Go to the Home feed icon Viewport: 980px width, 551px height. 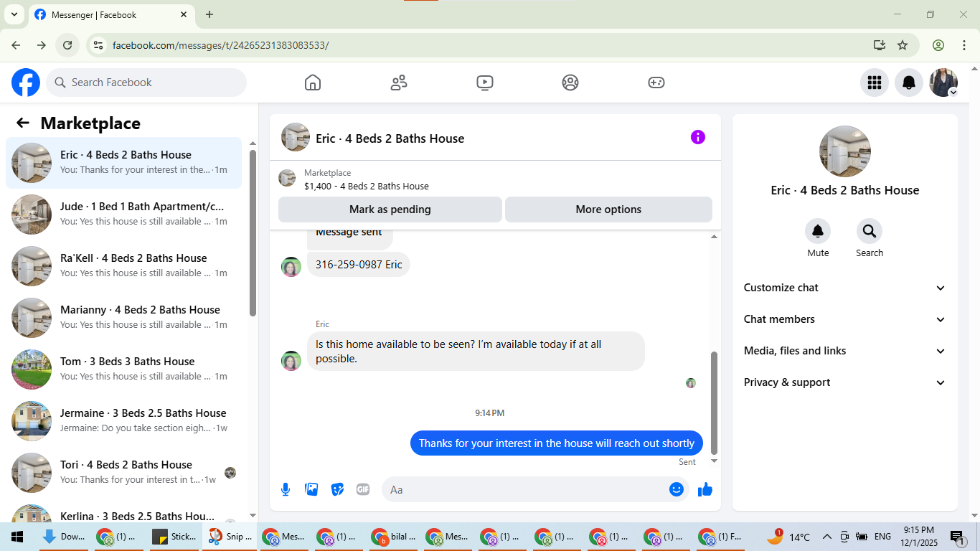[313, 83]
